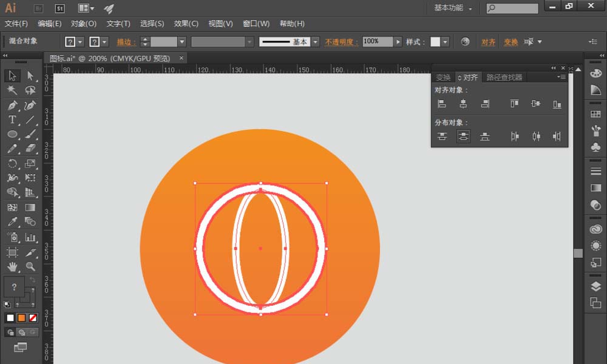Click 不透明度 opacity link
The height and width of the screenshot is (364, 607).
341,42
